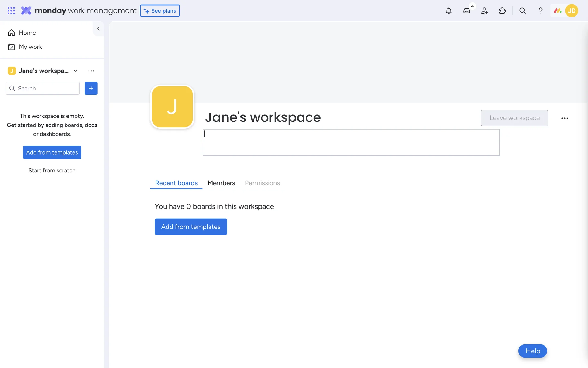Go to My work in sidebar
588x368 pixels.
click(30, 47)
